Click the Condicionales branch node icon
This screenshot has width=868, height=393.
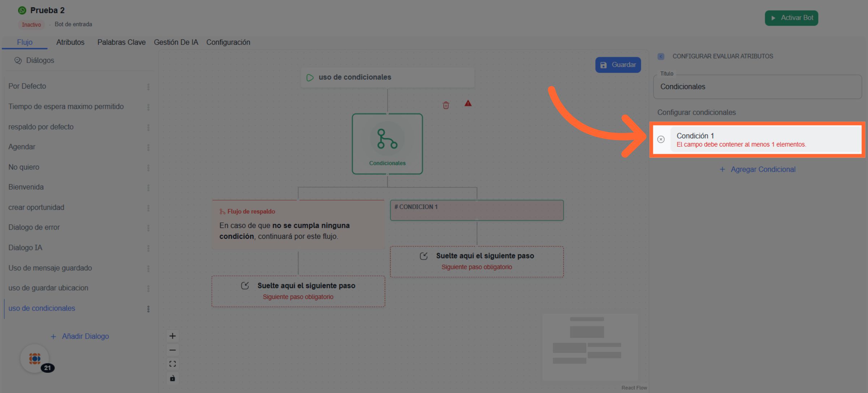[387, 139]
